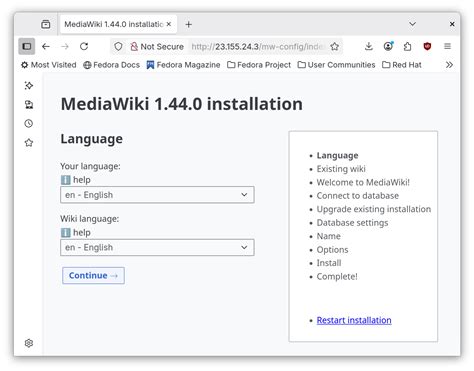
Task: Click the Existing wiki step text
Action: coord(341,169)
